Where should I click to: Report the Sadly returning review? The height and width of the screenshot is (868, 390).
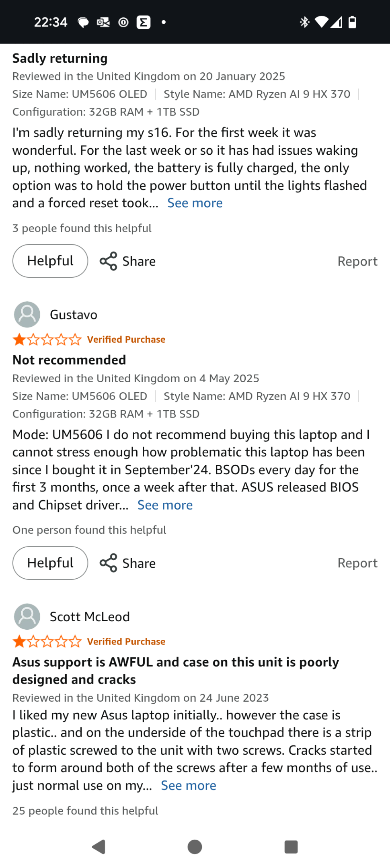point(357,261)
